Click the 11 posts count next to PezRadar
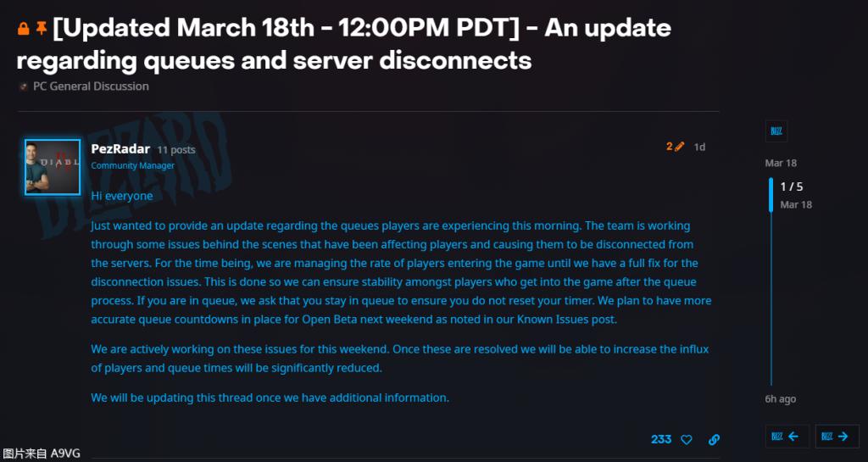868x462 pixels. [176, 150]
